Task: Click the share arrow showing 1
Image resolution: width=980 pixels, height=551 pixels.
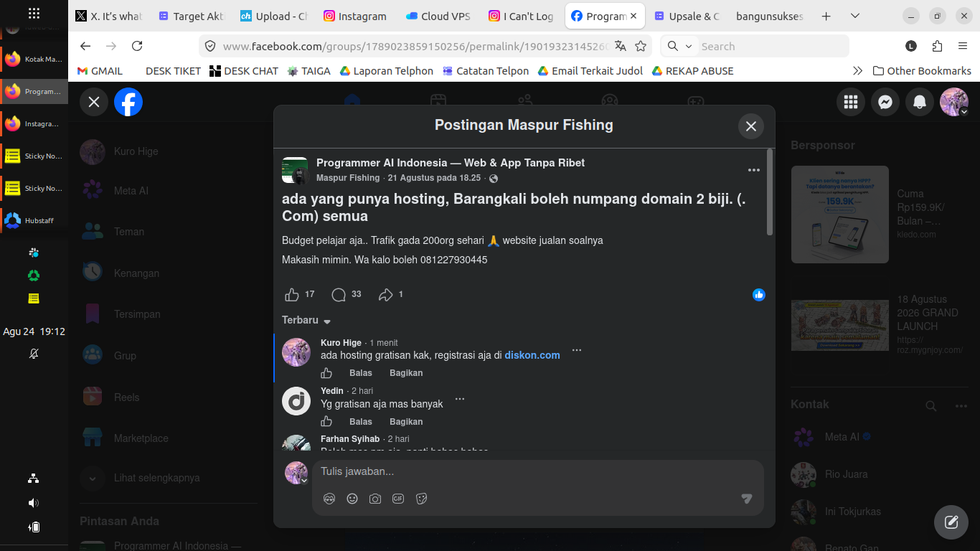Action: [386, 294]
